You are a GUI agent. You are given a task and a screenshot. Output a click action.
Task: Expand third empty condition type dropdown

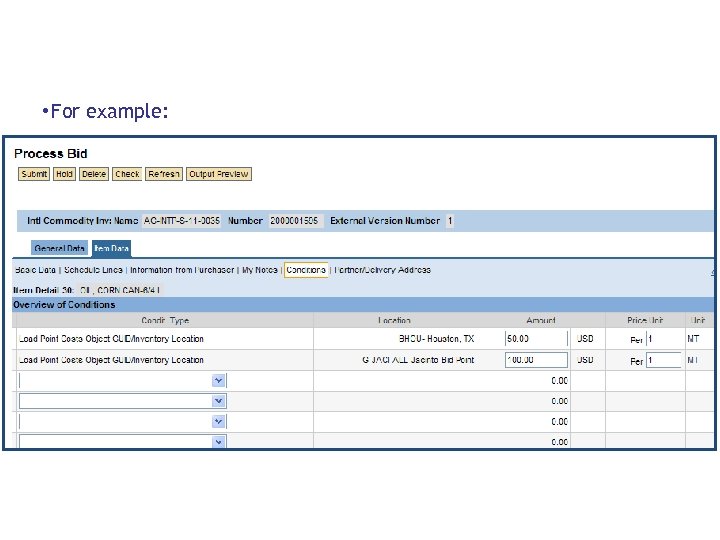coord(219,422)
